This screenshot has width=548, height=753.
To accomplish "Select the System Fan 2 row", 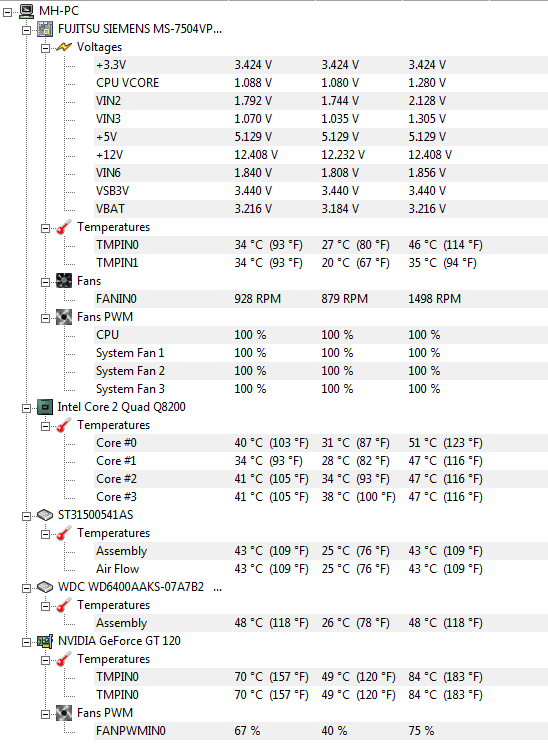I will pos(321,371).
